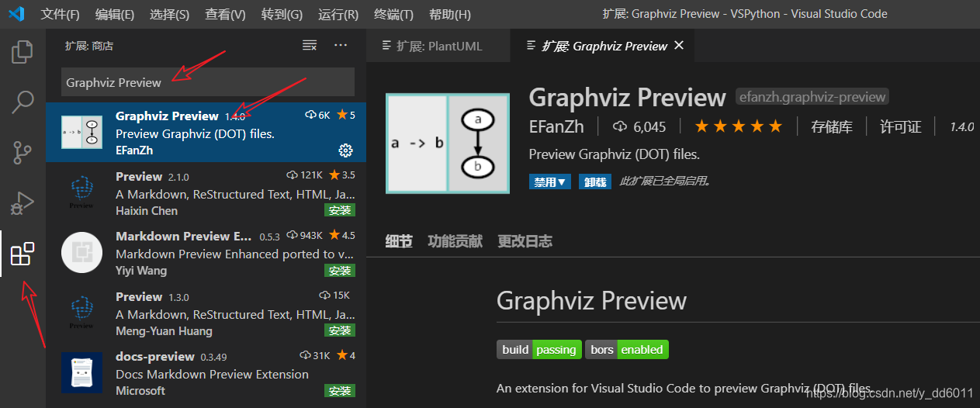
Task: Click the bors enabled badge
Action: point(627,350)
